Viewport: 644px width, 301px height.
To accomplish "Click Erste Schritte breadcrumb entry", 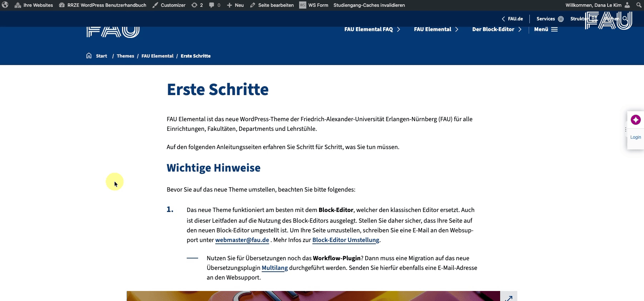I will click(196, 56).
